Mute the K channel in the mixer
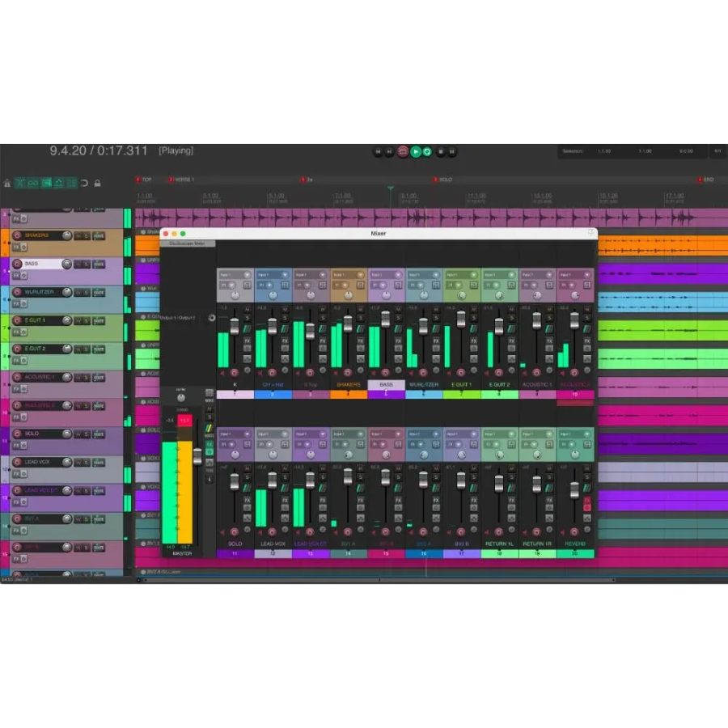This screenshot has width=728, height=728. point(247,309)
